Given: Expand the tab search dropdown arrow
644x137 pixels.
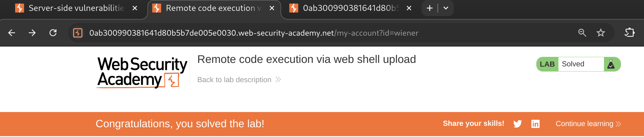Looking at the screenshot, I should pos(446,8).
